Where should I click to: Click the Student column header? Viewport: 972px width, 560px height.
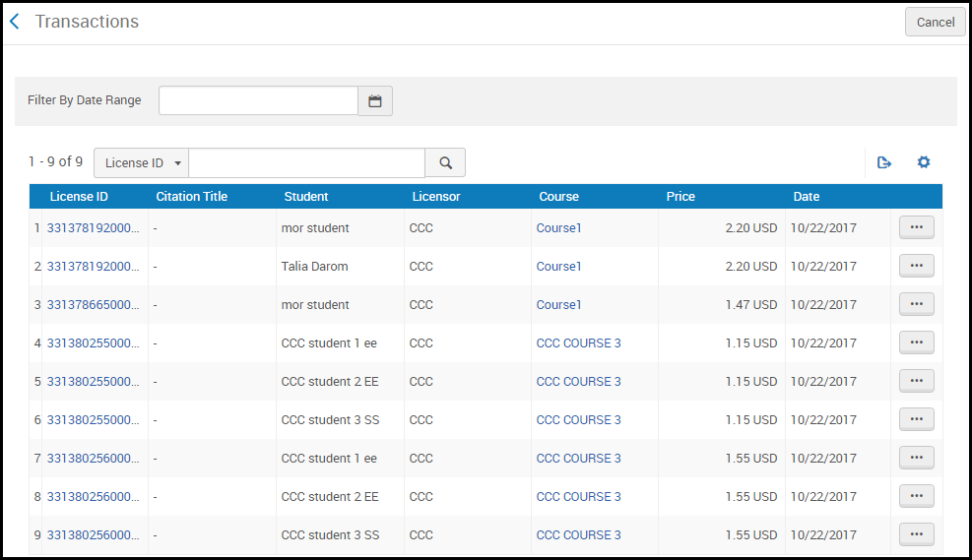coord(305,197)
